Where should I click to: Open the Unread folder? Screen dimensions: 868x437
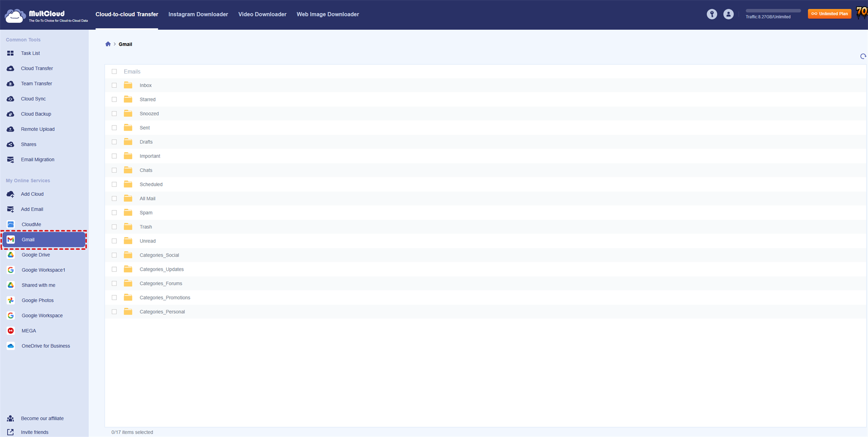click(x=147, y=241)
